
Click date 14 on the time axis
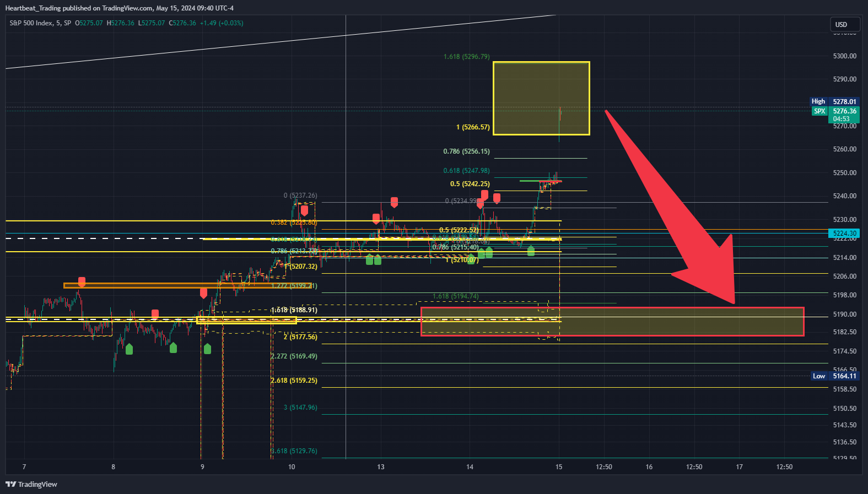(x=470, y=467)
